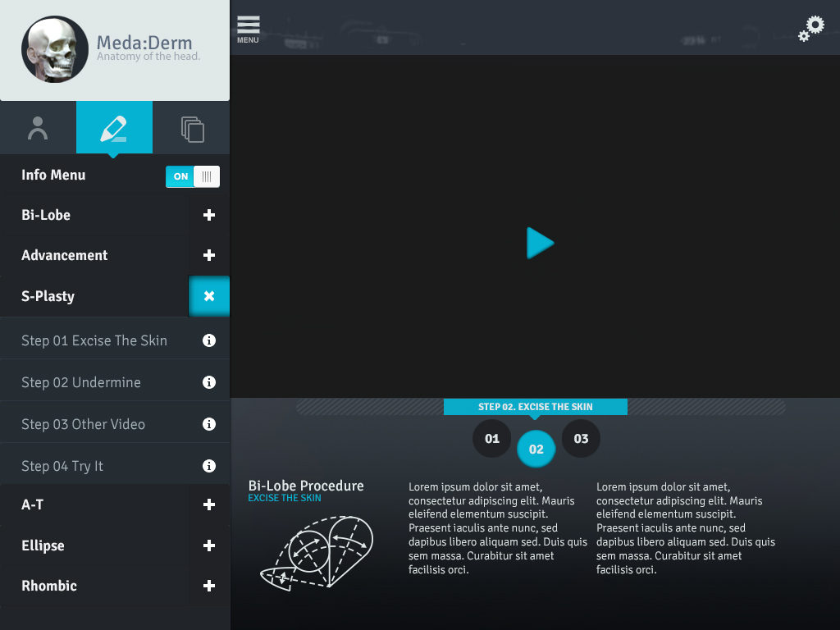
Task: View info icon for Step 01 Excise The Skin
Action: [208, 339]
